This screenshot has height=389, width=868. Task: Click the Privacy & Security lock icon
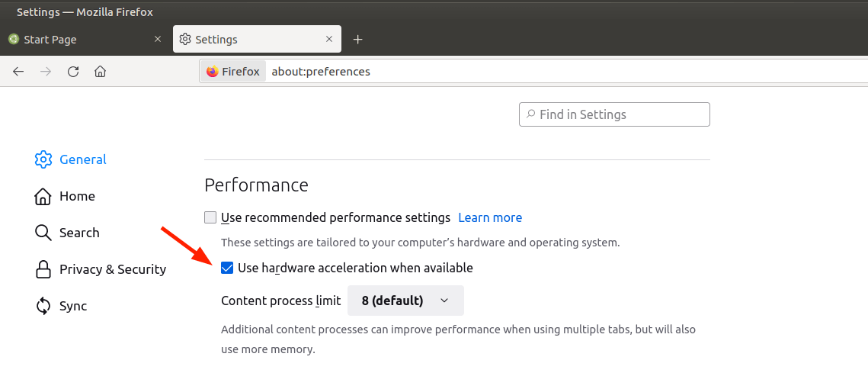(43, 269)
